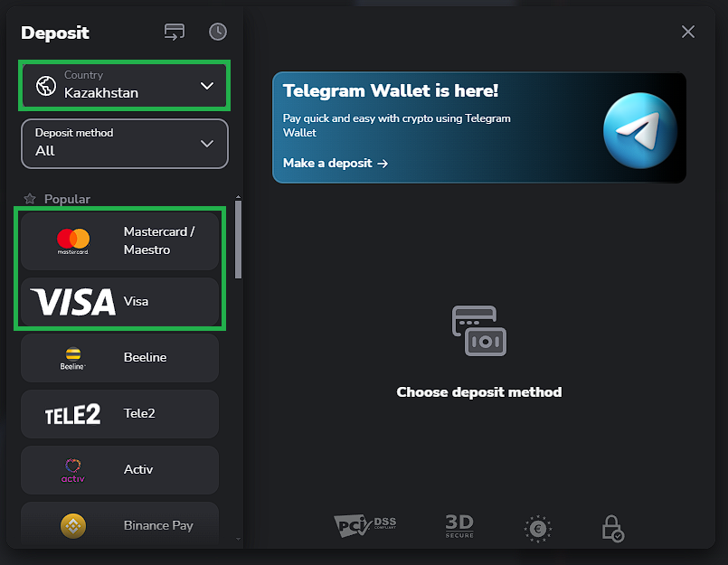The height and width of the screenshot is (565, 728).
Task: Click the Deposit method chevron arrow
Action: tap(207, 144)
